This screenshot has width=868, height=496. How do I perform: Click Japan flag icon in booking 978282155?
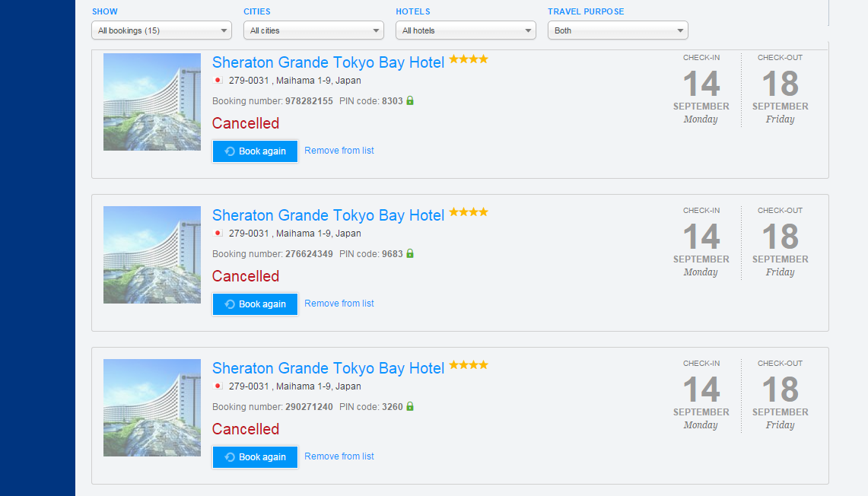click(218, 81)
